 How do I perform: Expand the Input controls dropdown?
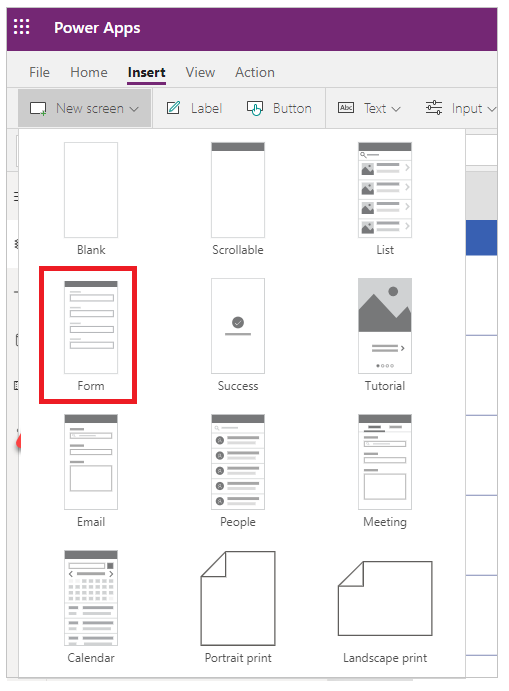tap(461, 108)
